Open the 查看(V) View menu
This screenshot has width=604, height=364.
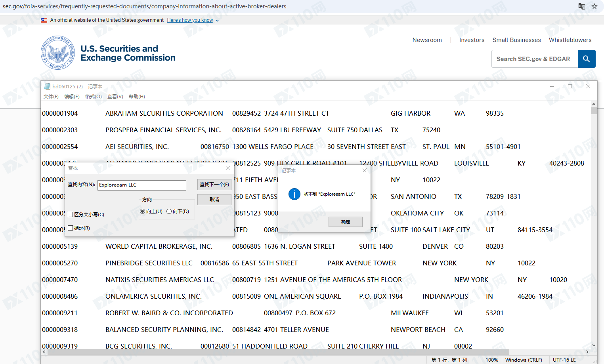coord(115,97)
